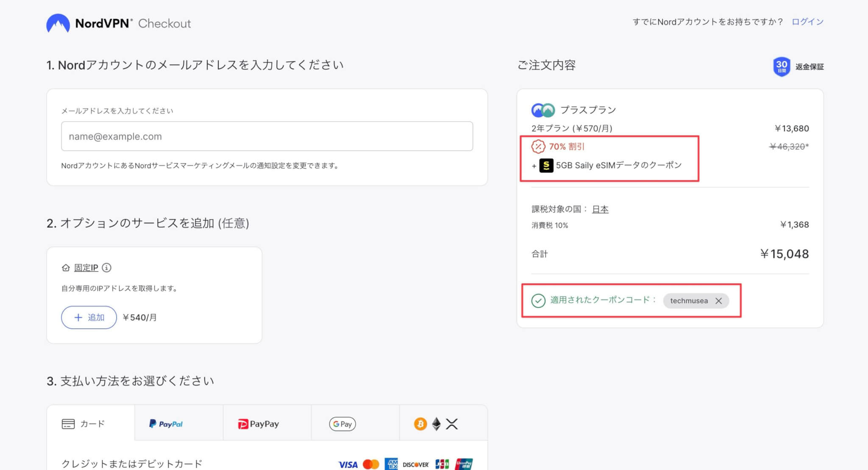868x470 pixels.
Task: Click the ￥1,368 tax amount
Action: pyautogui.click(x=794, y=224)
